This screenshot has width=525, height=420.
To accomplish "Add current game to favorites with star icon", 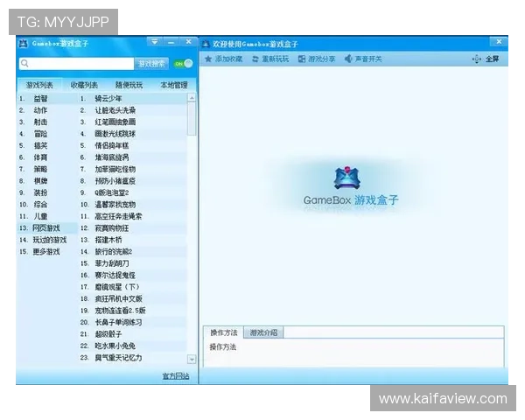I will pos(223,59).
